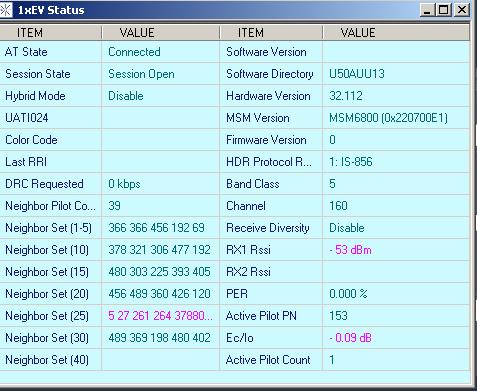
Task: Click the first ITEM column header
Action: pyautogui.click(x=51, y=33)
